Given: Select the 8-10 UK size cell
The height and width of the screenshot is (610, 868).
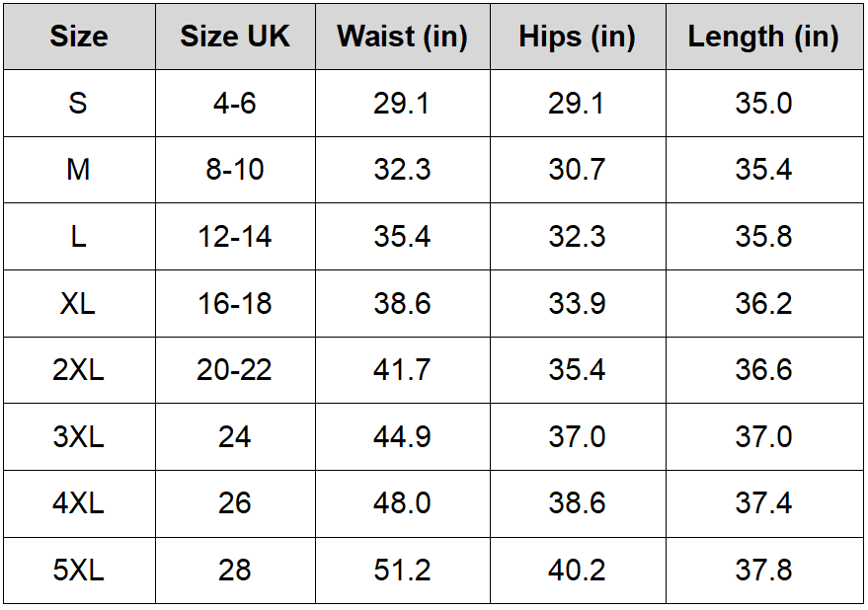Looking at the screenshot, I should 235,170.
